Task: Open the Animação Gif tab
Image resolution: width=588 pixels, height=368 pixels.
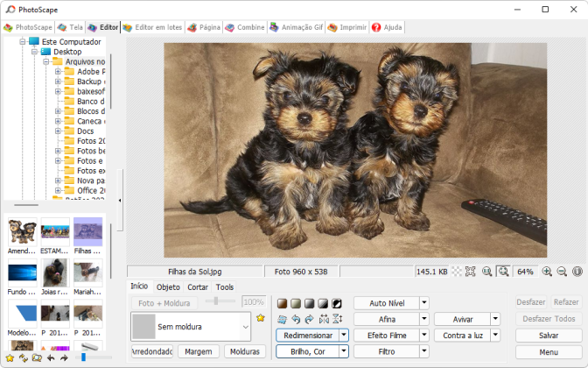Action: pos(297,27)
